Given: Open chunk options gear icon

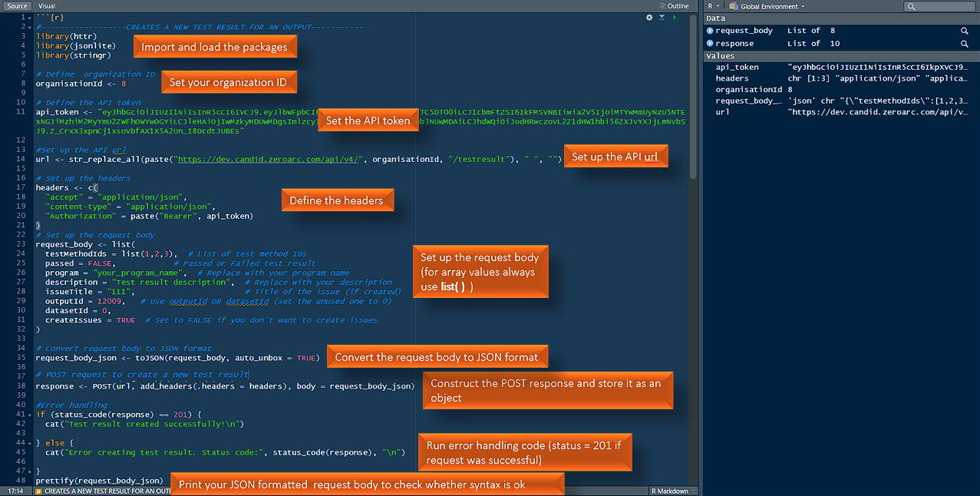Looking at the screenshot, I should click(649, 17).
